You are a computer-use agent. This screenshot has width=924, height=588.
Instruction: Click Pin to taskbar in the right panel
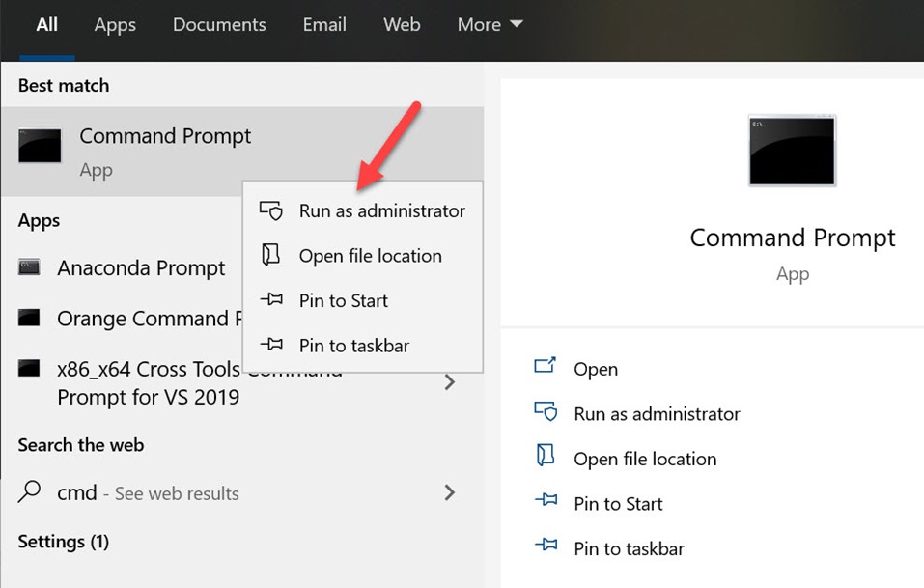[x=629, y=548]
